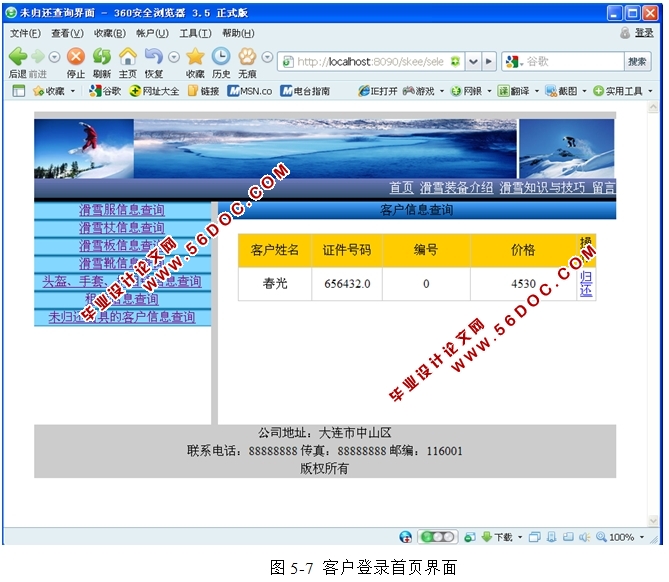Open the 100% zoom level dropdown
Screen dimensions: 669x582
pyautogui.click(x=642, y=537)
